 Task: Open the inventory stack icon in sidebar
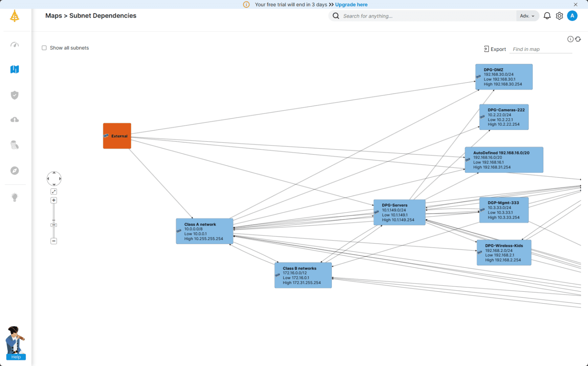(15, 145)
